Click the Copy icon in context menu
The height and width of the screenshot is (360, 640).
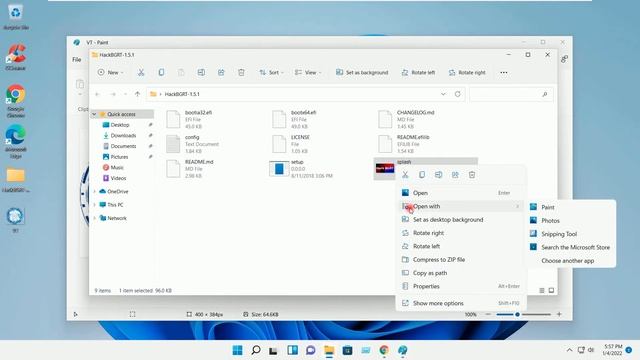click(422, 175)
